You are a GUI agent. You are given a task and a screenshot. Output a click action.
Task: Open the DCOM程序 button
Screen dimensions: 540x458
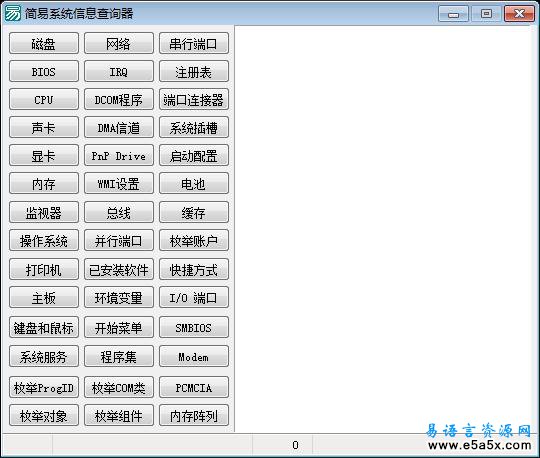coord(119,100)
